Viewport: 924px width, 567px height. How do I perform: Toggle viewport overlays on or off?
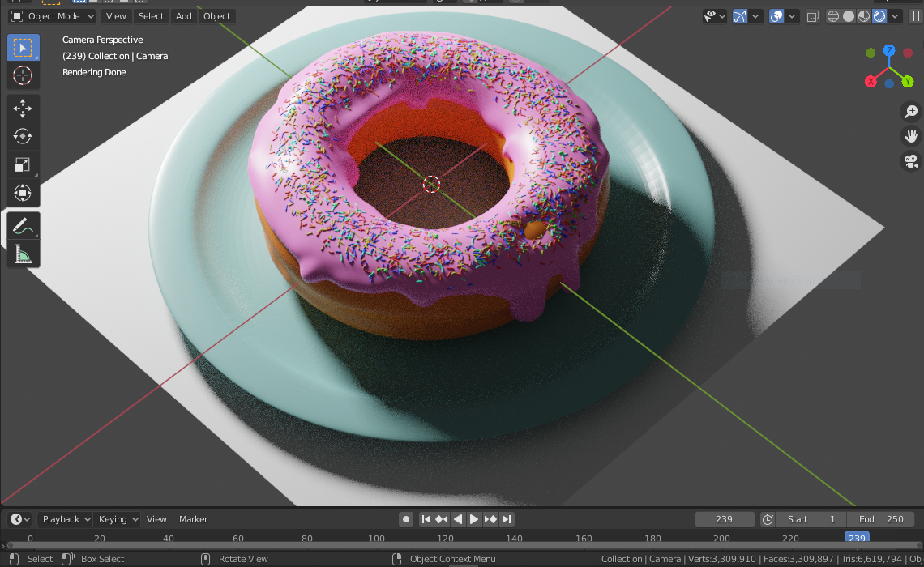776,16
